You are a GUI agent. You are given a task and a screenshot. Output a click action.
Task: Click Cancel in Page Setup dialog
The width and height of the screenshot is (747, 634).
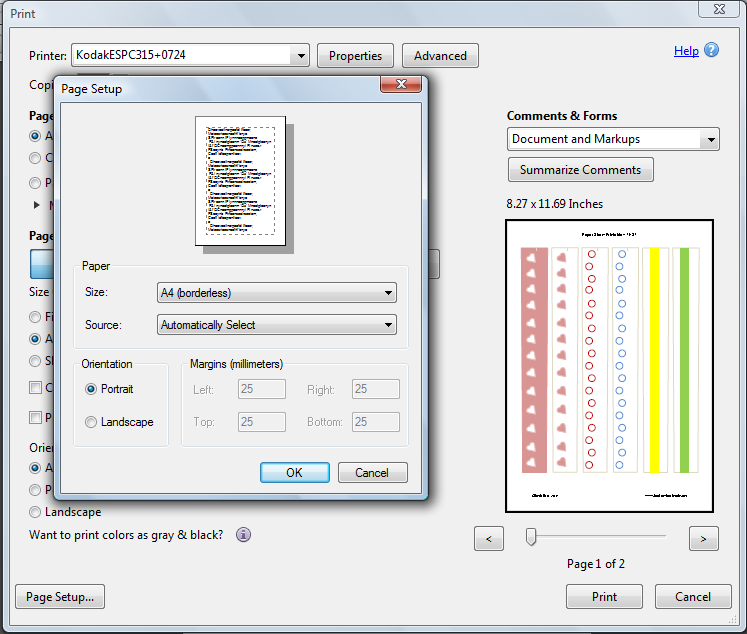coord(373,473)
